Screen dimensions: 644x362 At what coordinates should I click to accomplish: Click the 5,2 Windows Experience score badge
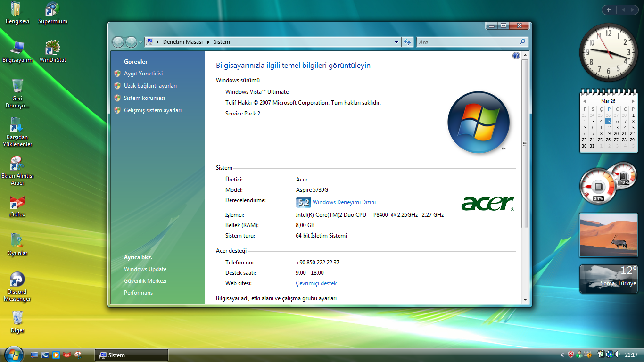[x=303, y=202]
